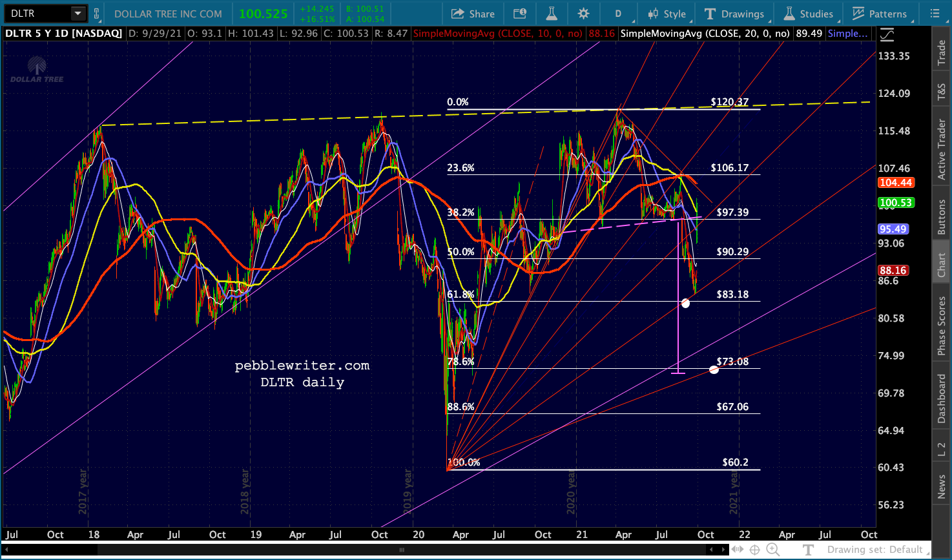
Task: Click the $97.39 Fibonacci level label
Action: [732, 213]
